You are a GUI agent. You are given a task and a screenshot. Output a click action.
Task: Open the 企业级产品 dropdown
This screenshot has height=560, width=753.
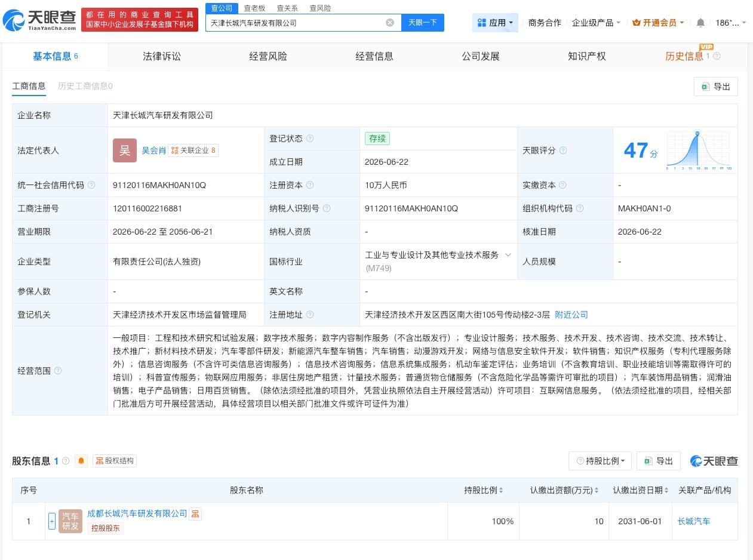click(x=596, y=23)
